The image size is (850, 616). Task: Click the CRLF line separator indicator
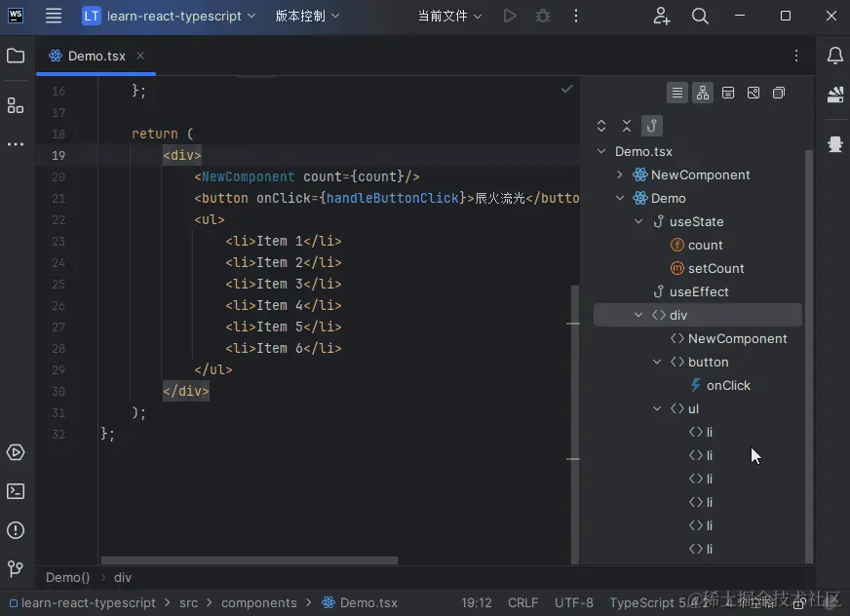coord(522,602)
